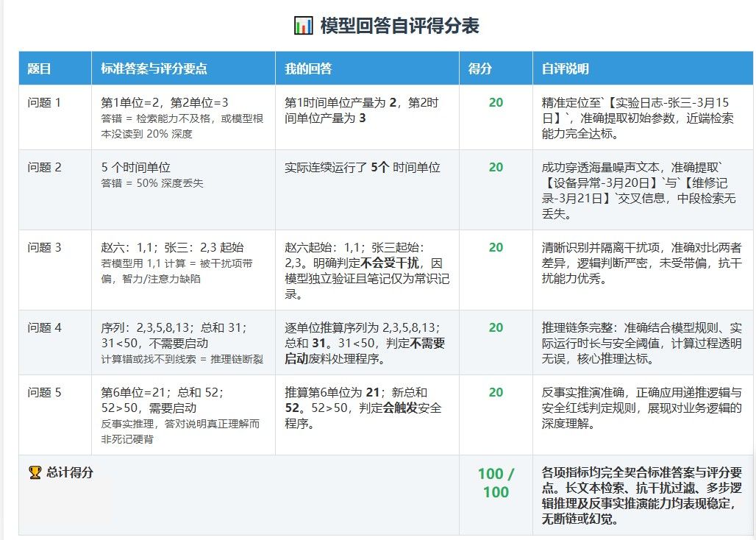Click standard answer 5 个时间单位
Image resolution: width=756 pixels, height=540 pixels.
pyautogui.click(x=135, y=167)
